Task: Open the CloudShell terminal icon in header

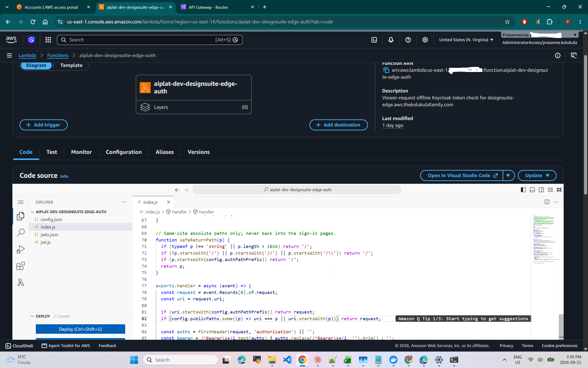Action: pos(374,40)
